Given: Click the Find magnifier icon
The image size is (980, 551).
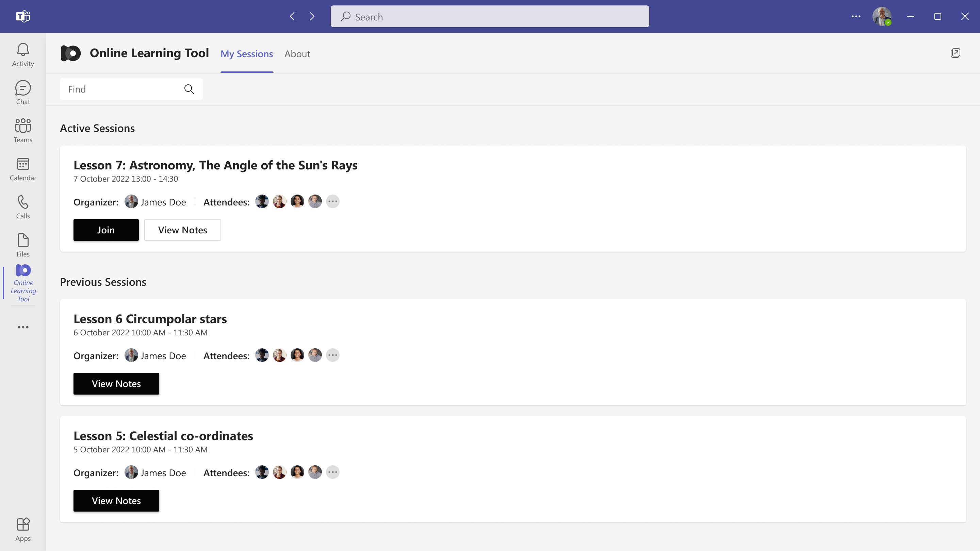Looking at the screenshot, I should click(x=189, y=89).
